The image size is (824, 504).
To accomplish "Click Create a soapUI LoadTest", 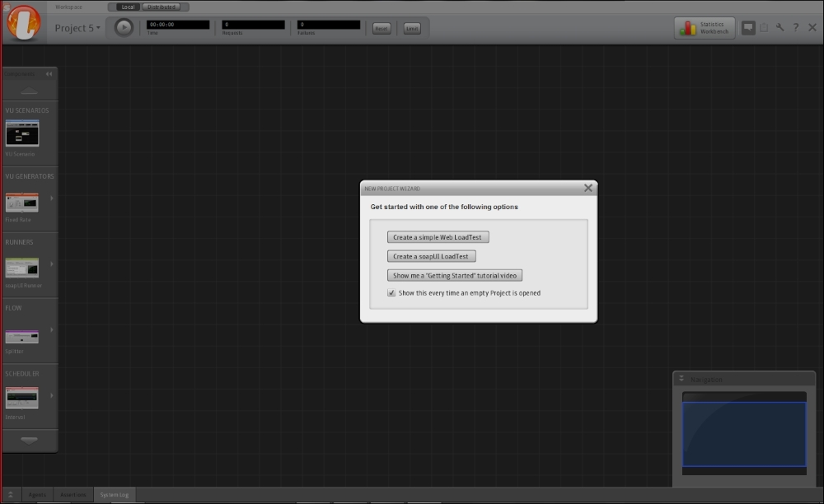I will (432, 256).
